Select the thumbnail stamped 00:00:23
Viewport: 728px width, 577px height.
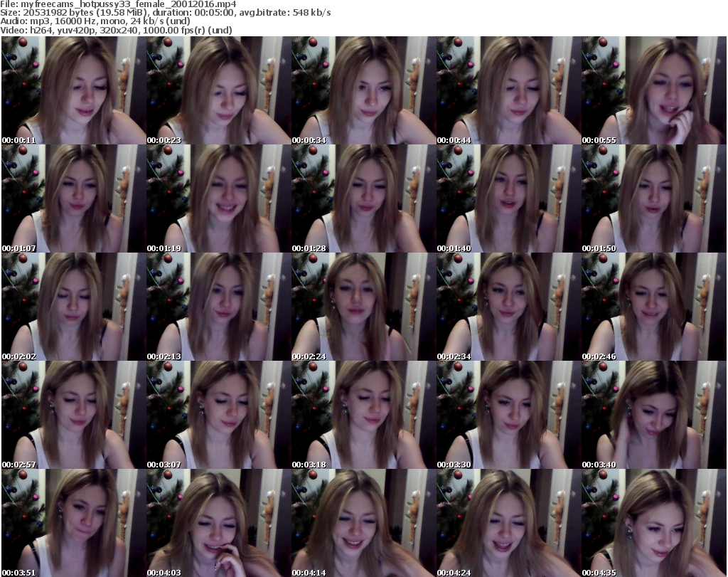click(219, 90)
